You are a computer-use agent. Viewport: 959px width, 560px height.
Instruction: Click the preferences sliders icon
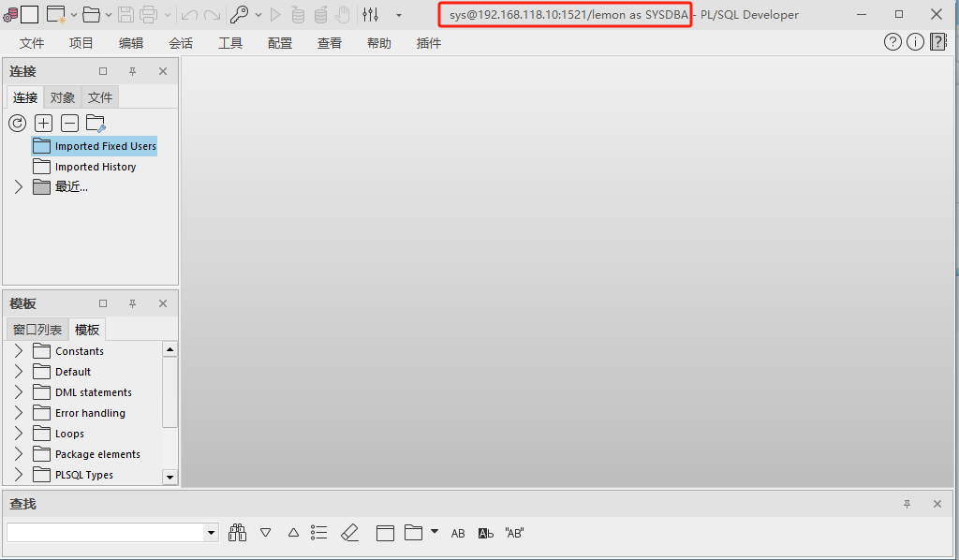tap(370, 14)
